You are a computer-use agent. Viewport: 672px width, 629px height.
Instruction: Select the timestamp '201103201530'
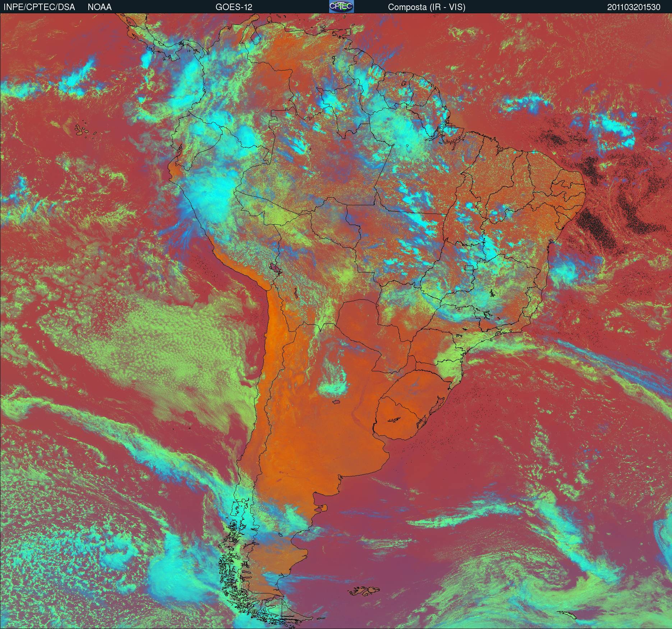click(x=634, y=7)
